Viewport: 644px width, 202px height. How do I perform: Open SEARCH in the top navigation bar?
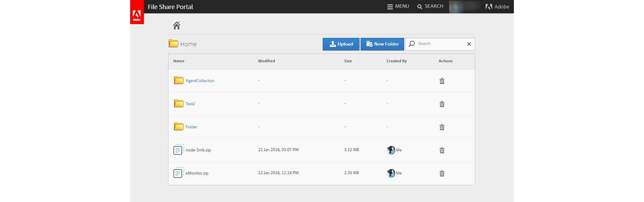(x=430, y=6)
